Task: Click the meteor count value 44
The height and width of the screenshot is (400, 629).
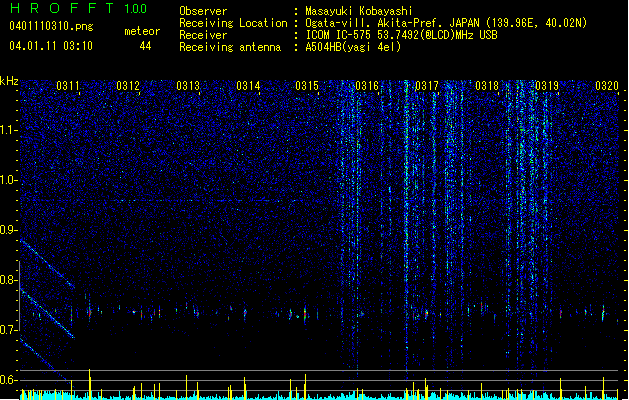Action: (x=145, y=46)
